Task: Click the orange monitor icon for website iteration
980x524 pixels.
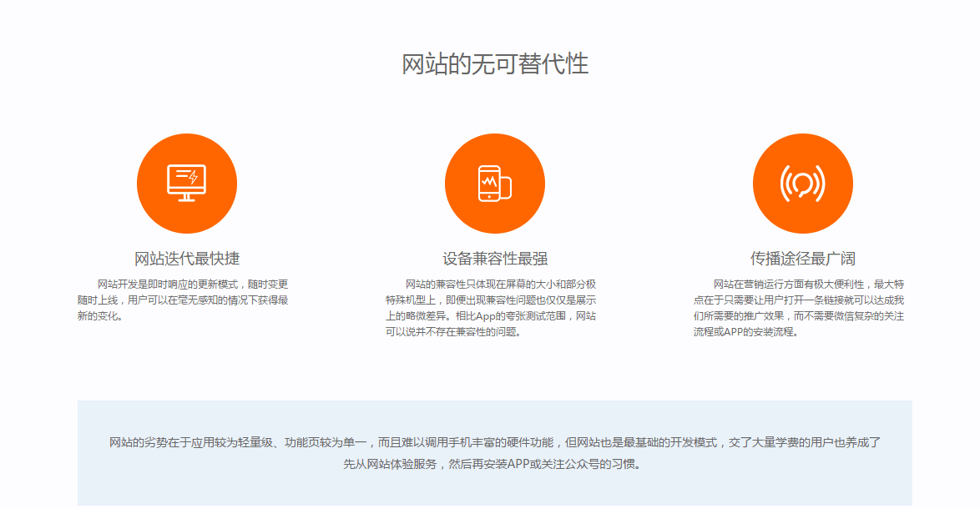Action: pos(186,184)
